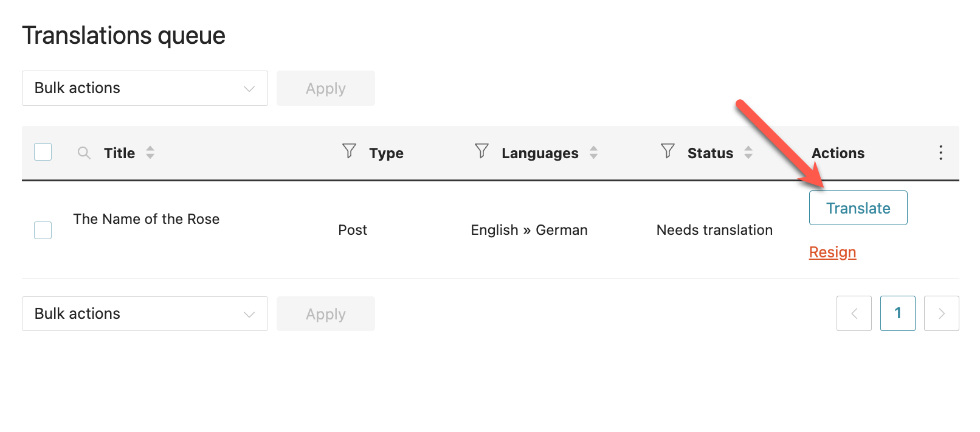Screen dimensions: 980x432
Task: Open the Languages column filter funnel
Action: [x=481, y=151]
